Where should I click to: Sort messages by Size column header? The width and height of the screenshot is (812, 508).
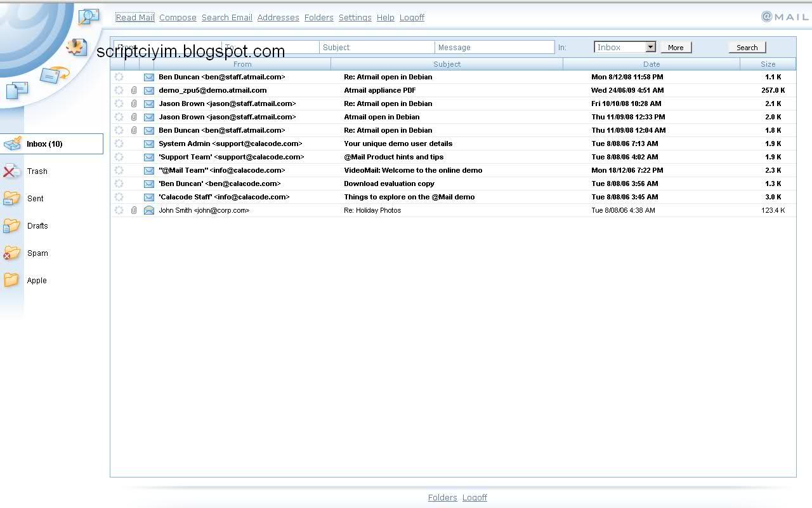click(x=768, y=64)
